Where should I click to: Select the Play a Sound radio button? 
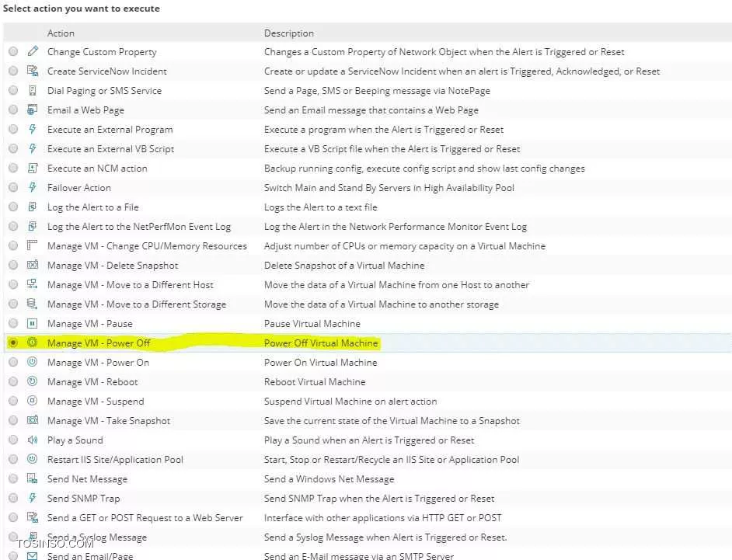tap(13, 440)
